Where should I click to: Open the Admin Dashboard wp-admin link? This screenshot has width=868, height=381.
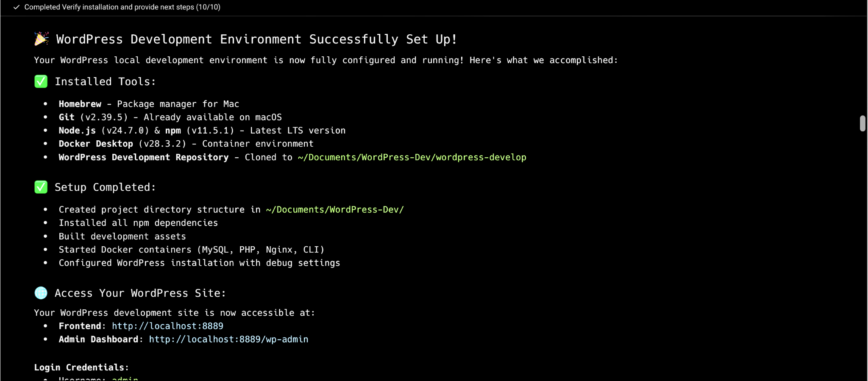(x=228, y=339)
